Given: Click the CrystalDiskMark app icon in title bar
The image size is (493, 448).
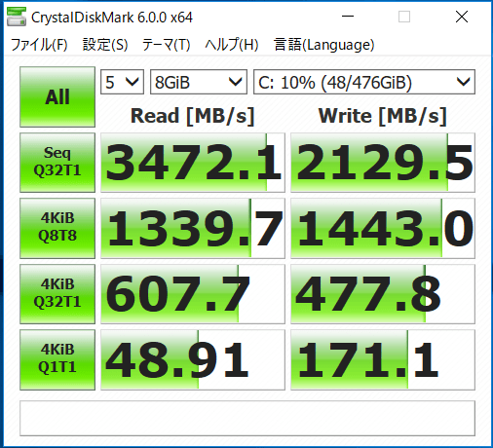Looking at the screenshot, I should (17, 18).
